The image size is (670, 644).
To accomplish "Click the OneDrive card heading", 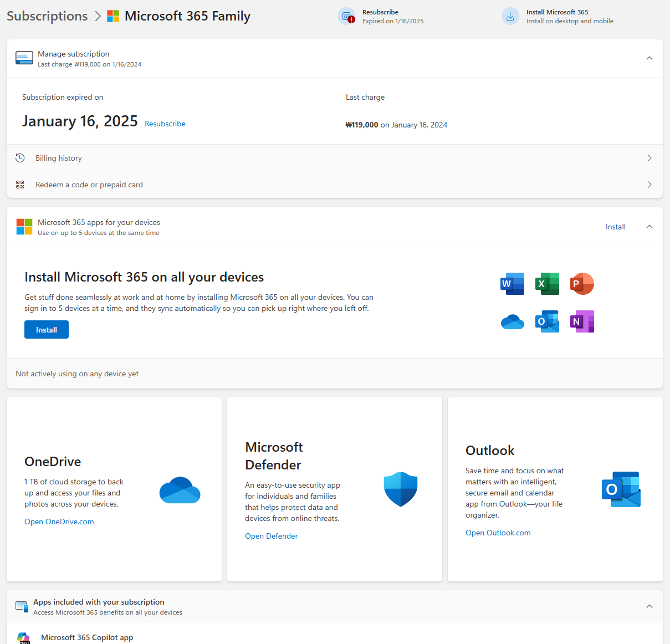I will (53, 462).
